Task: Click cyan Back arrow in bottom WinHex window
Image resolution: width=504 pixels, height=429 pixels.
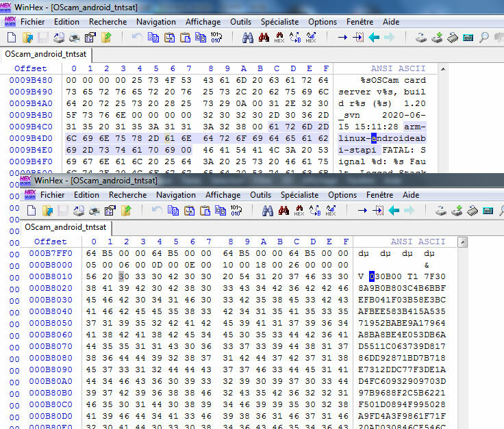Action: 394,211
